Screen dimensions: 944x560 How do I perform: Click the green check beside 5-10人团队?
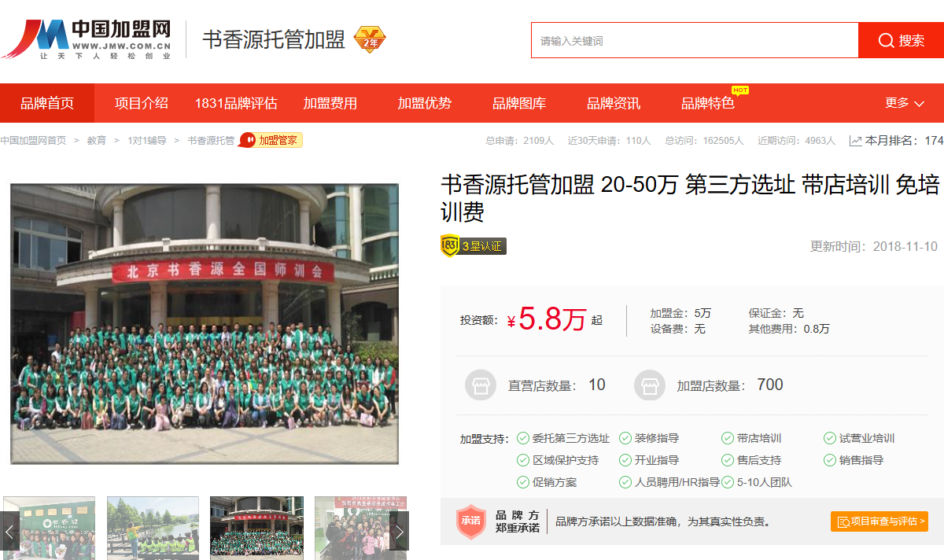[728, 482]
